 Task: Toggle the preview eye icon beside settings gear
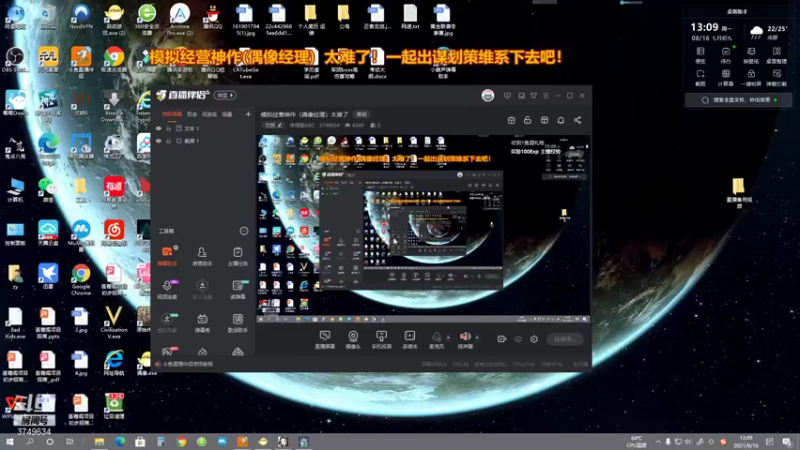tap(518, 339)
